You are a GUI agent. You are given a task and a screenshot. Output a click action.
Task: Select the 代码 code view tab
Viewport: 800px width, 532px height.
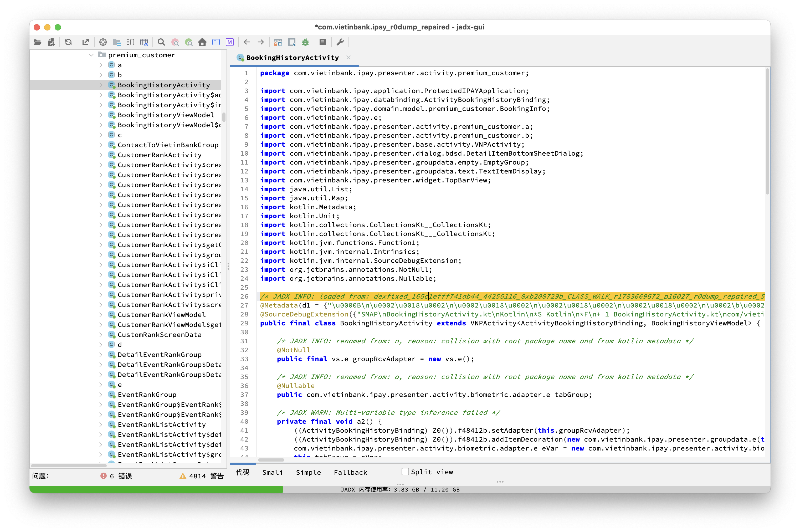click(x=243, y=472)
